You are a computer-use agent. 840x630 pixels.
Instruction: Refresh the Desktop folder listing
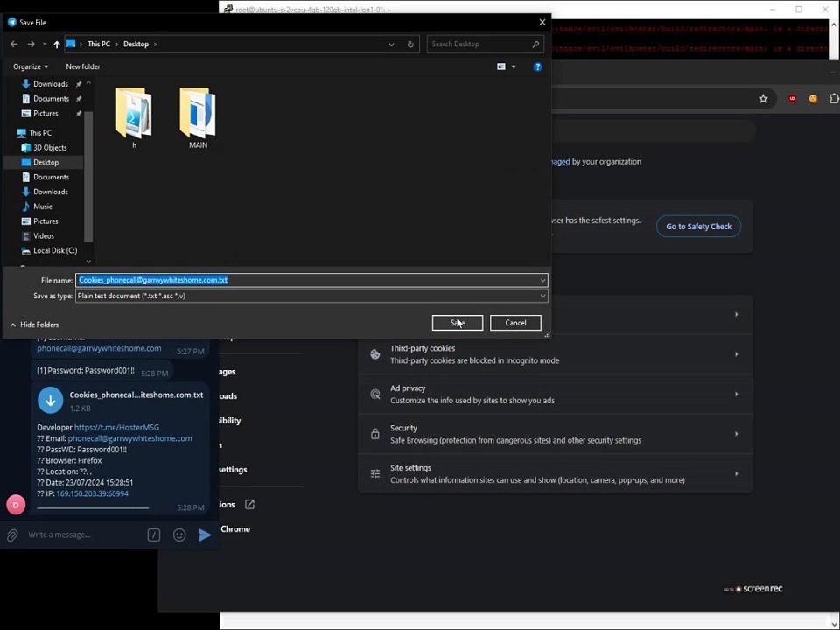click(x=410, y=45)
